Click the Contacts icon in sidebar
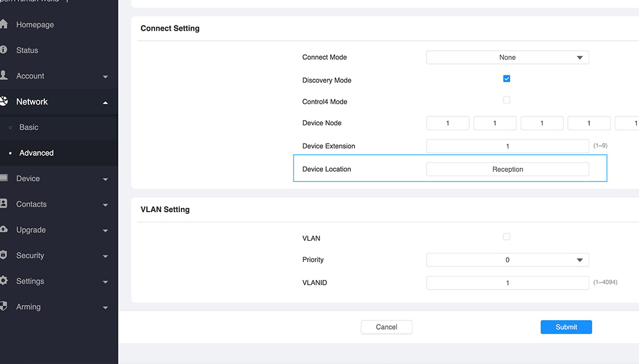This screenshot has width=639, height=364. (x=3, y=204)
